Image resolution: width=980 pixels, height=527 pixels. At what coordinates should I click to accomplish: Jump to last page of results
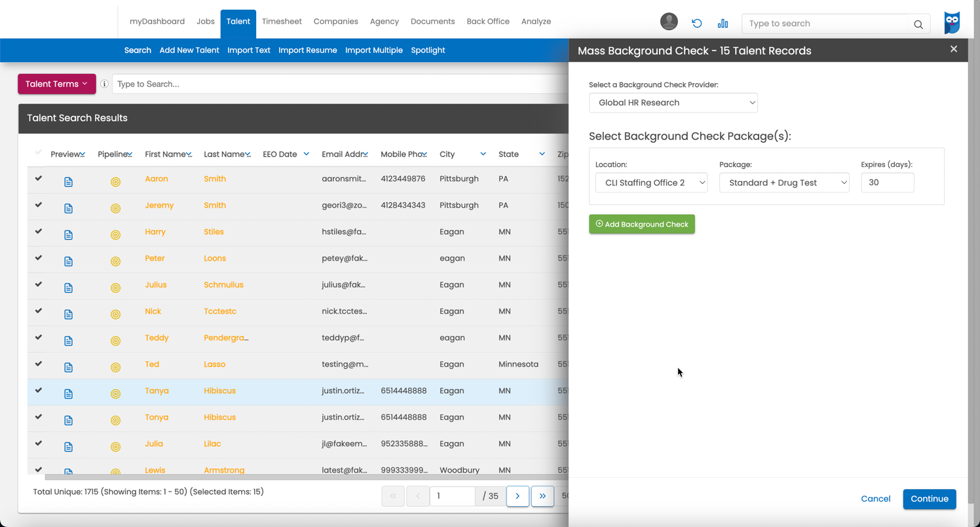pyautogui.click(x=542, y=496)
